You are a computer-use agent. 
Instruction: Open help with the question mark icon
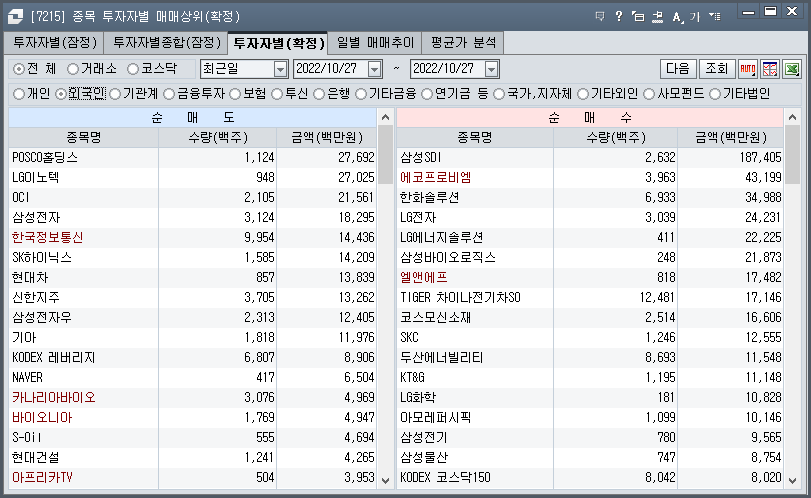pos(619,17)
